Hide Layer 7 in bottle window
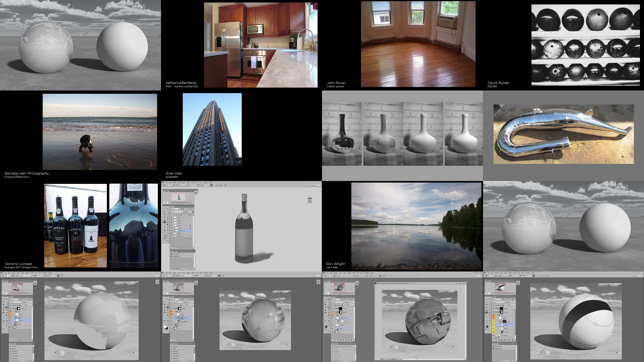This screenshot has width=644, height=362. click(x=171, y=218)
